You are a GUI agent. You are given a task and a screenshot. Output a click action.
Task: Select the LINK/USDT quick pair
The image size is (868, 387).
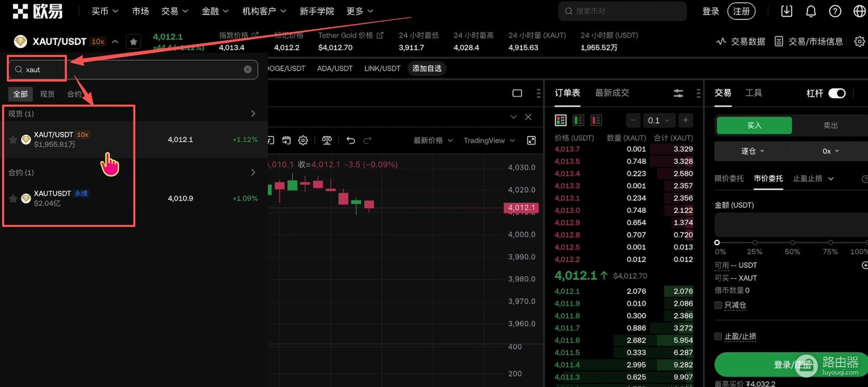tap(383, 69)
